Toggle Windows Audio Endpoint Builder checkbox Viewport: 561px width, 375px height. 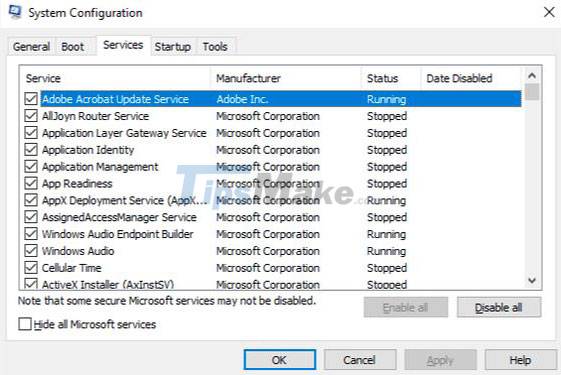(x=31, y=234)
